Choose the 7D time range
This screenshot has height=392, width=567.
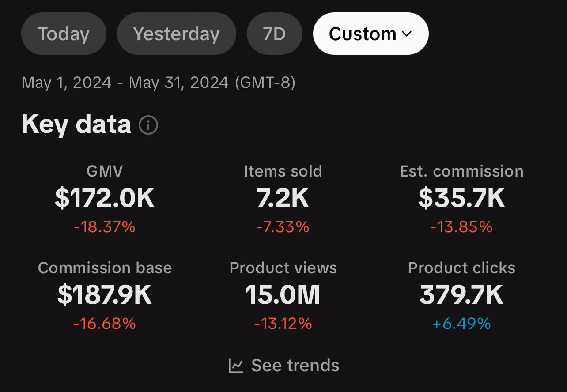point(274,34)
